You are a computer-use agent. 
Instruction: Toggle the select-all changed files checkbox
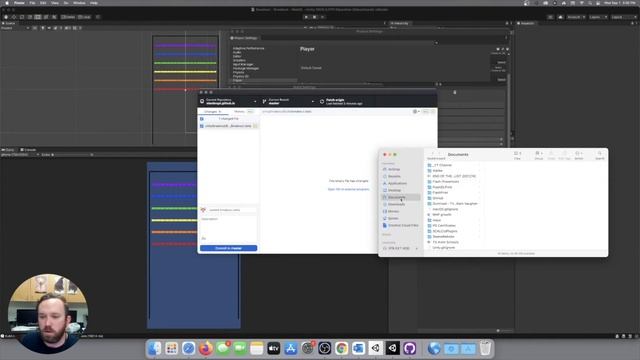coord(202,119)
